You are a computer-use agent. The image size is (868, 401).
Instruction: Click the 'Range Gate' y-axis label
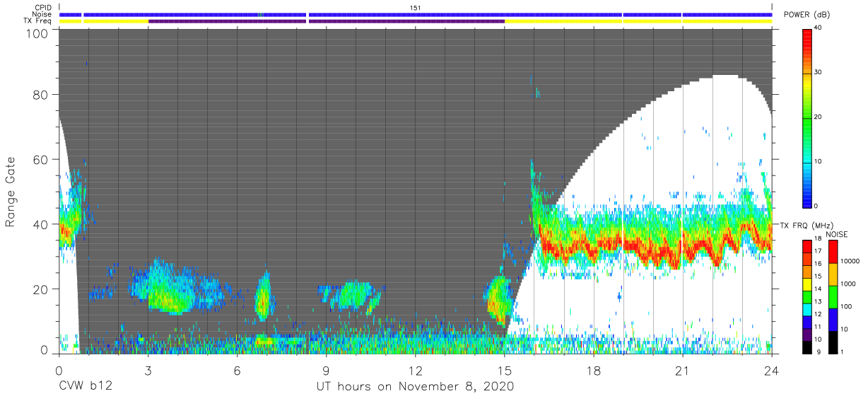tap(11, 192)
